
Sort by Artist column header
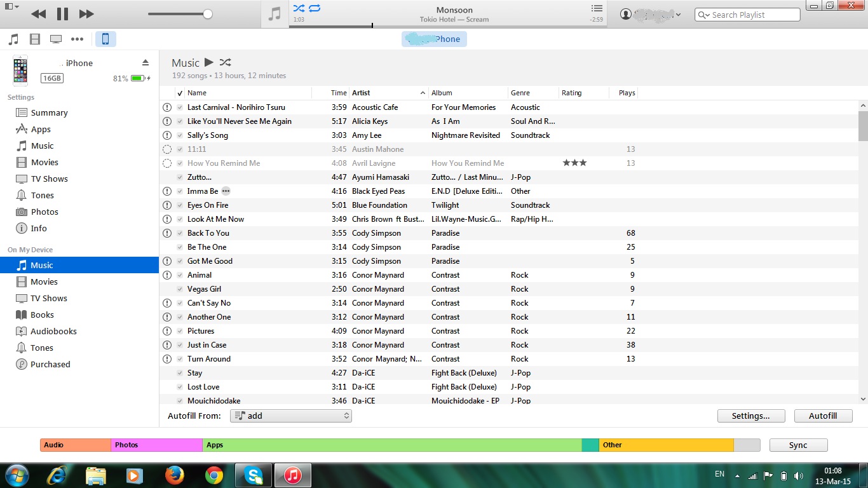point(389,93)
